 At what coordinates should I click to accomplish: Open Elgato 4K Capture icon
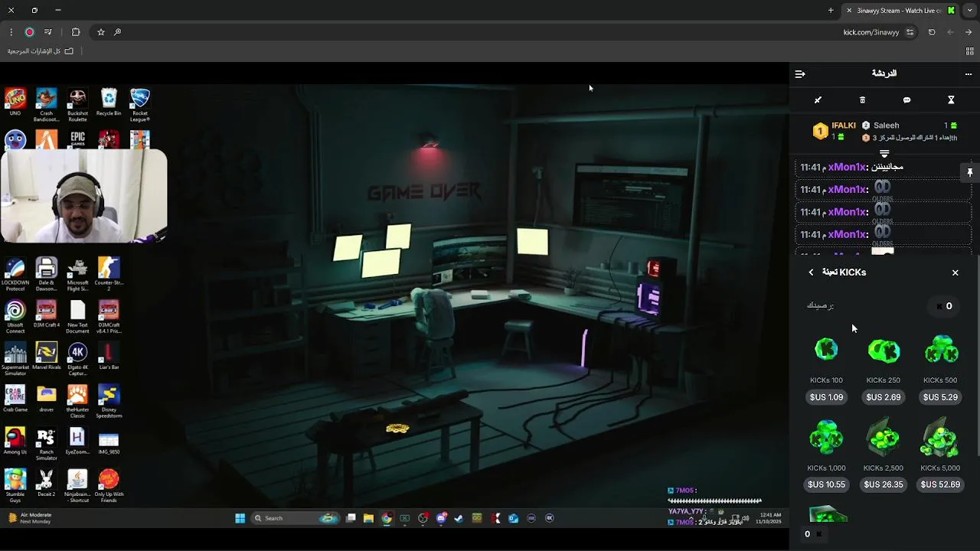77,359
